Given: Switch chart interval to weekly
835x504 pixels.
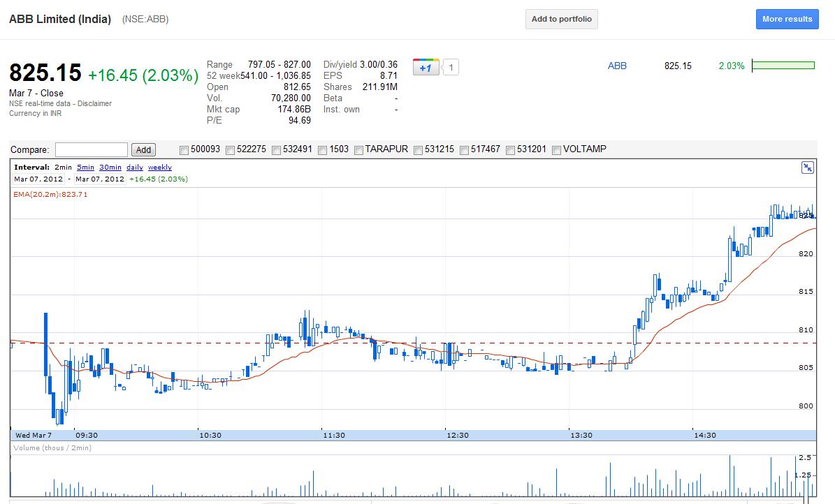Looking at the screenshot, I should point(160,167).
